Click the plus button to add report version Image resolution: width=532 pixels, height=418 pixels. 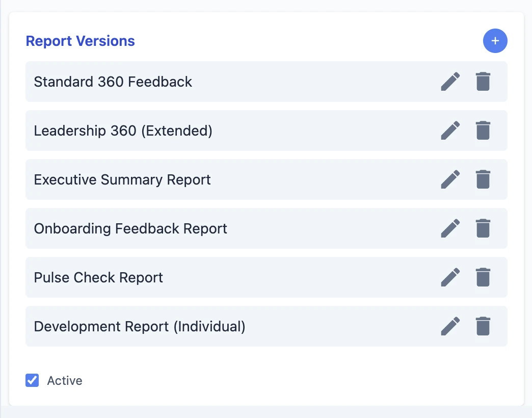click(495, 41)
